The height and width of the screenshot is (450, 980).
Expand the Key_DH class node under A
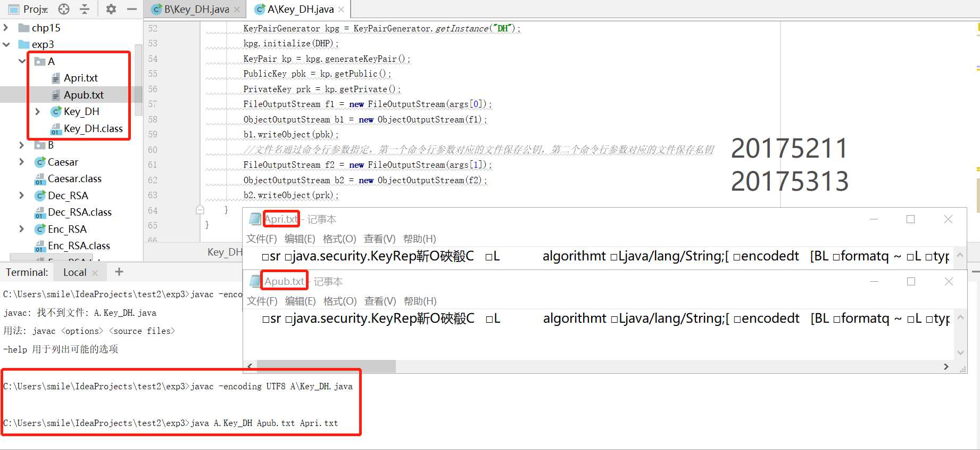(x=37, y=111)
